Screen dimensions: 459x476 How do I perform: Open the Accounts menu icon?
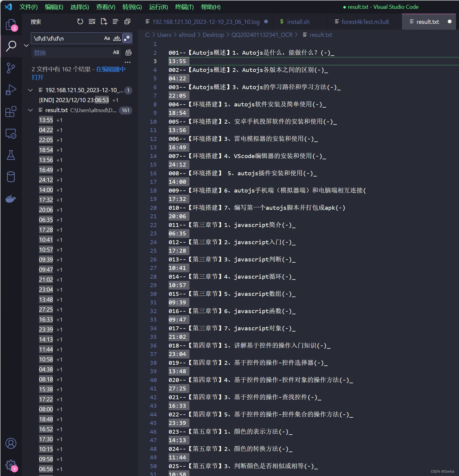point(11,443)
